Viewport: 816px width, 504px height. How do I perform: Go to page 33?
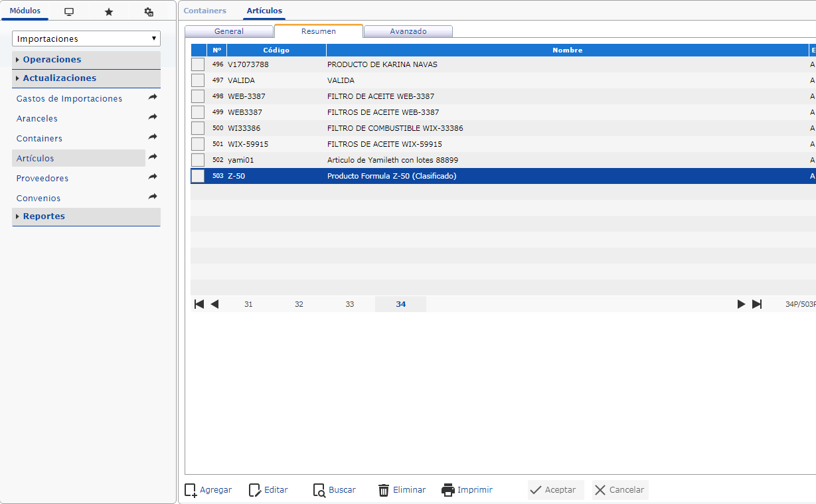[x=350, y=304]
